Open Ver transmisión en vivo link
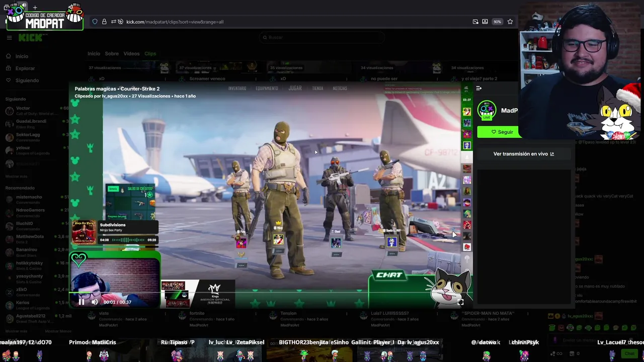This screenshot has width=644, height=362. pyautogui.click(x=523, y=154)
